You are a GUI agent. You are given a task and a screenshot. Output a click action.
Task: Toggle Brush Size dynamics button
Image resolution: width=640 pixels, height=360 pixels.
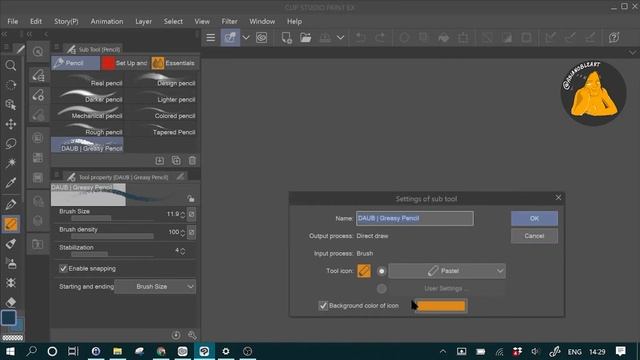coord(191,214)
